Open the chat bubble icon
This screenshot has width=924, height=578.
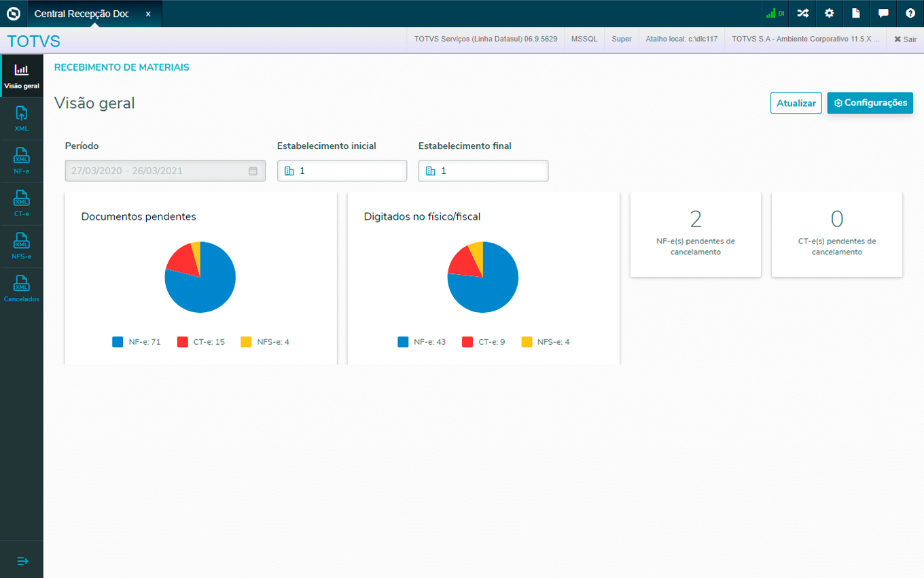(883, 14)
